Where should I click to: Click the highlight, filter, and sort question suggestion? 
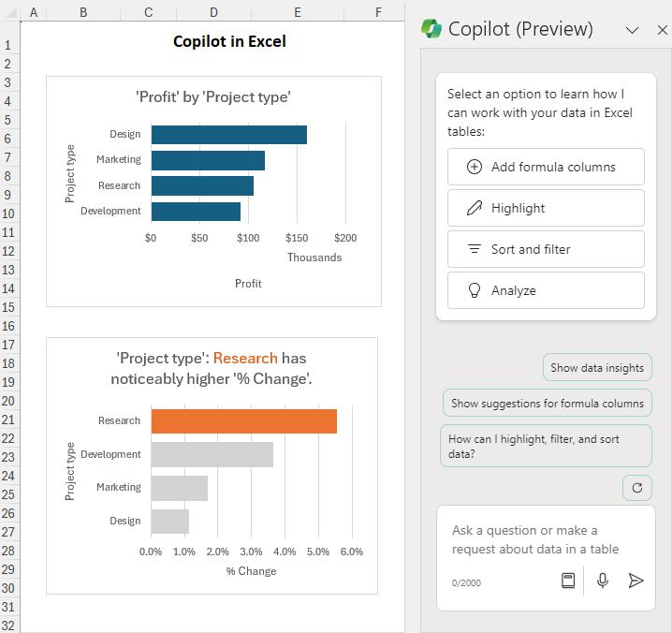546,446
